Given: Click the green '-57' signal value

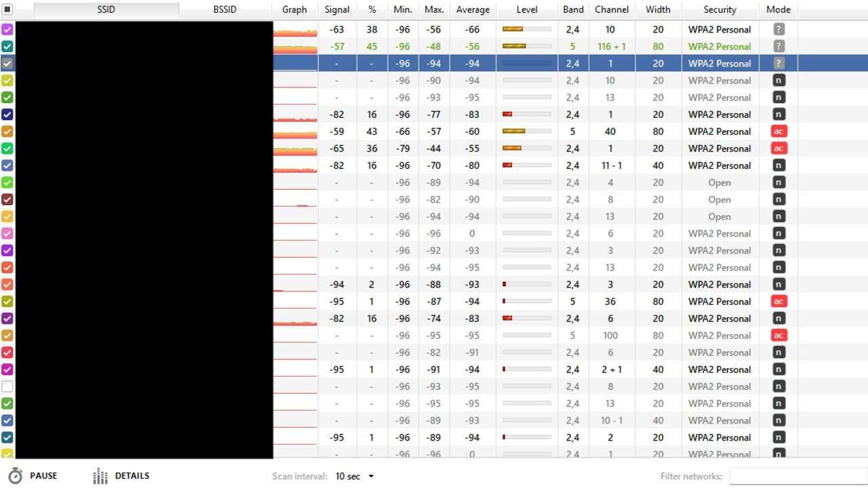Looking at the screenshot, I should pyautogui.click(x=337, y=46).
